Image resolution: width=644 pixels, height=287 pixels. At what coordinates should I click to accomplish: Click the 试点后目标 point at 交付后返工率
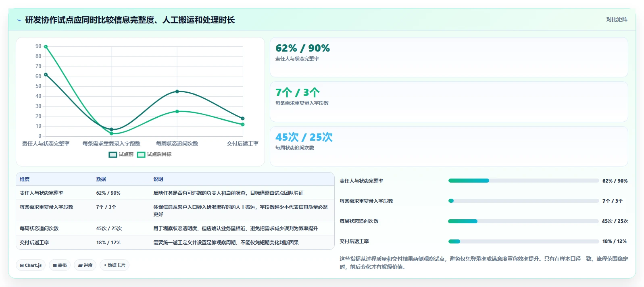tap(243, 125)
